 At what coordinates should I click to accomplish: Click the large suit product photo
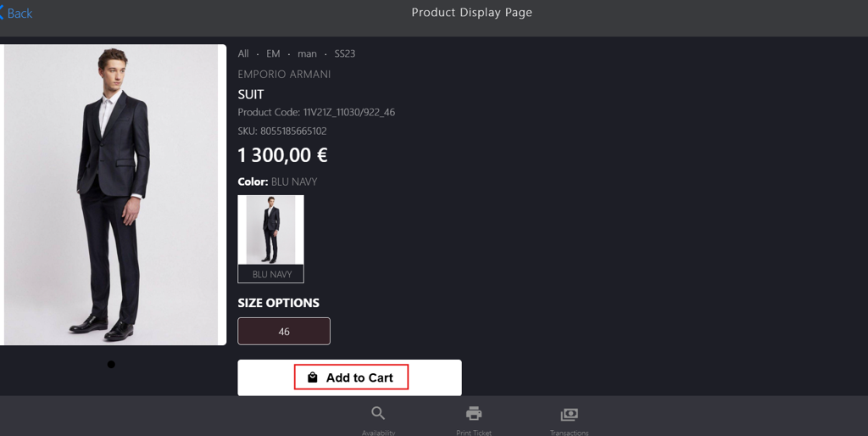pos(113,194)
